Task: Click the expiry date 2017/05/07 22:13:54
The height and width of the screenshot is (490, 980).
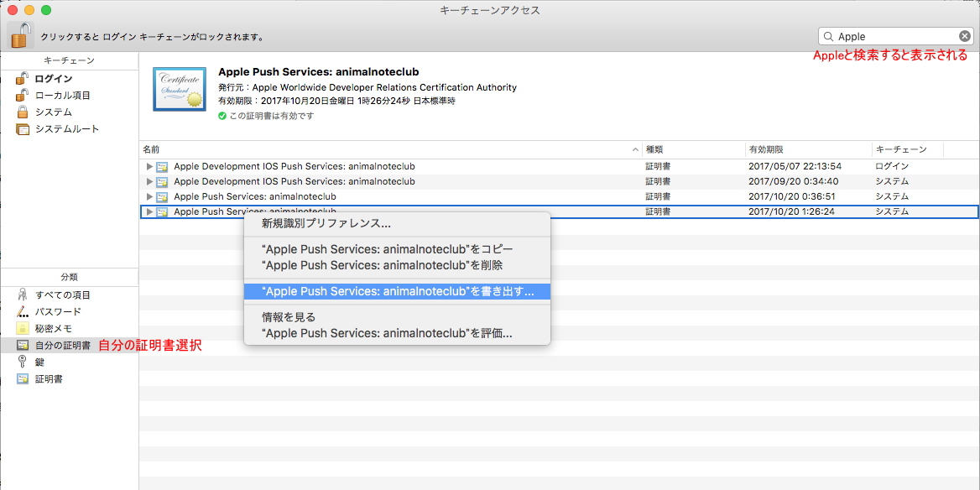Action: 795,167
